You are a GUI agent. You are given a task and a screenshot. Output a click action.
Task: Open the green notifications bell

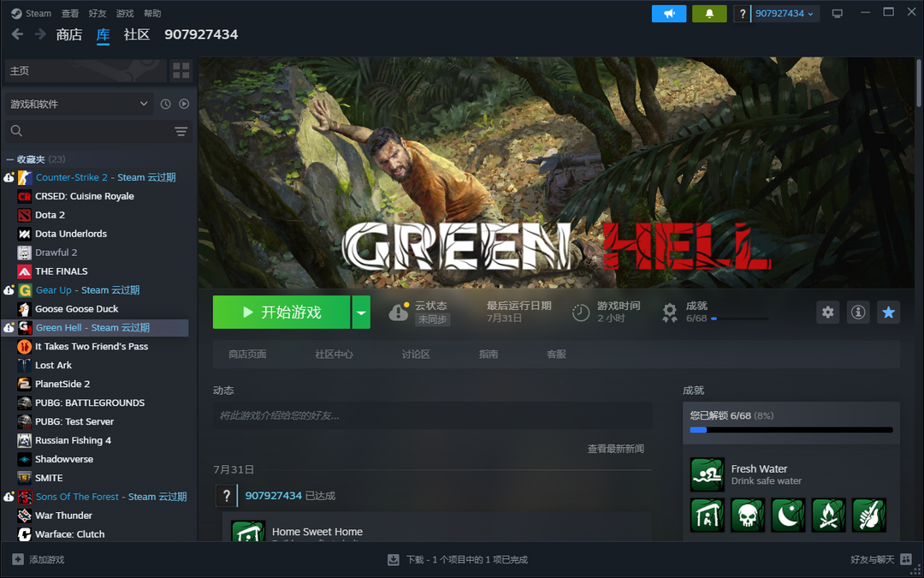click(709, 14)
